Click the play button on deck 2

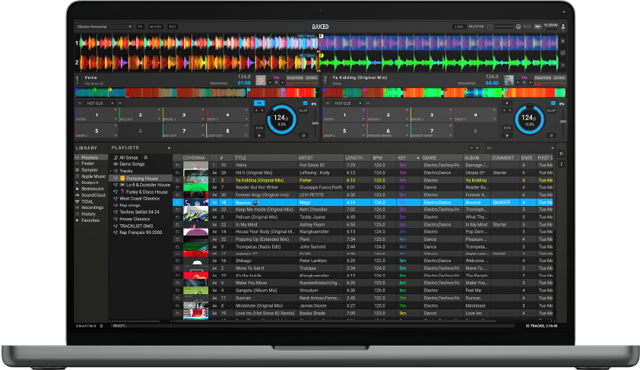(x=507, y=135)
